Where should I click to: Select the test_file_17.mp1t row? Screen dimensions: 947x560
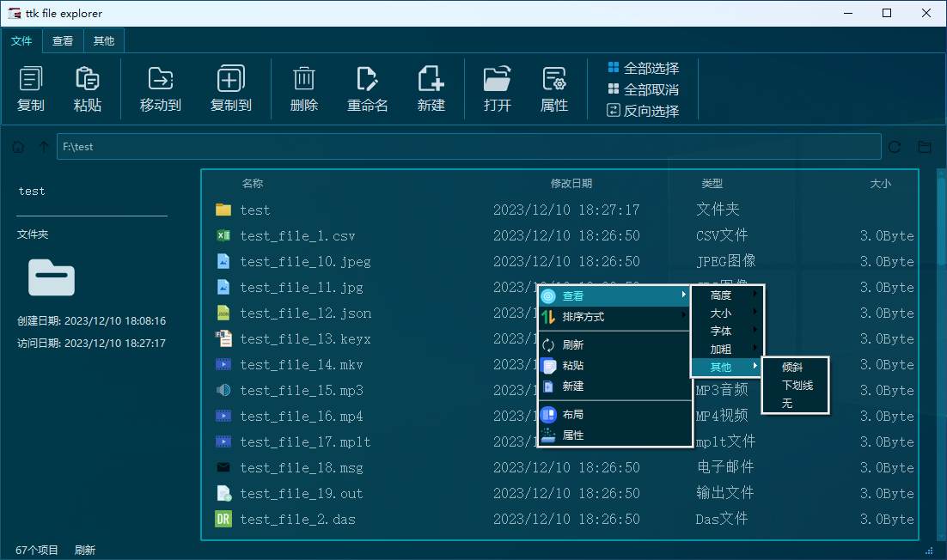point(560,441)
